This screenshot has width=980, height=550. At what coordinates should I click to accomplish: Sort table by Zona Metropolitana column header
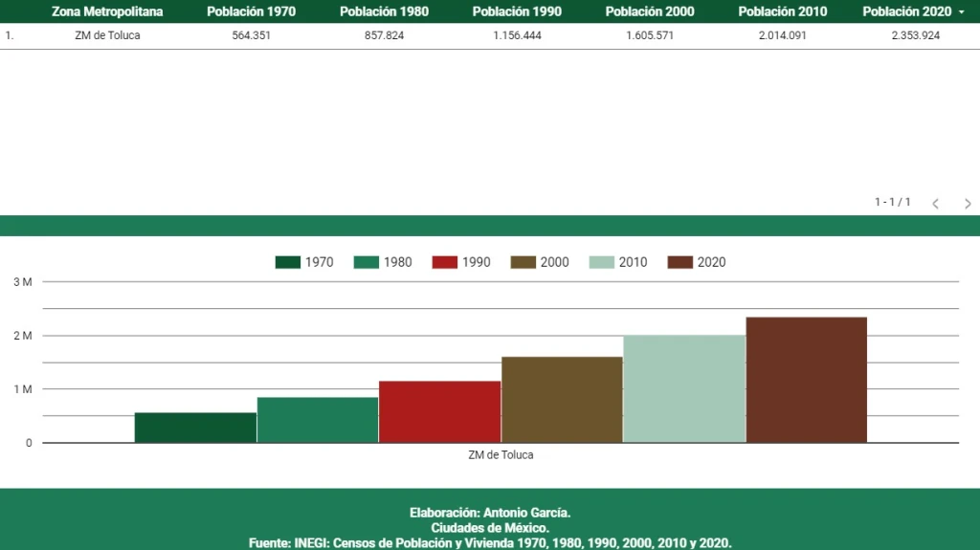107,11
